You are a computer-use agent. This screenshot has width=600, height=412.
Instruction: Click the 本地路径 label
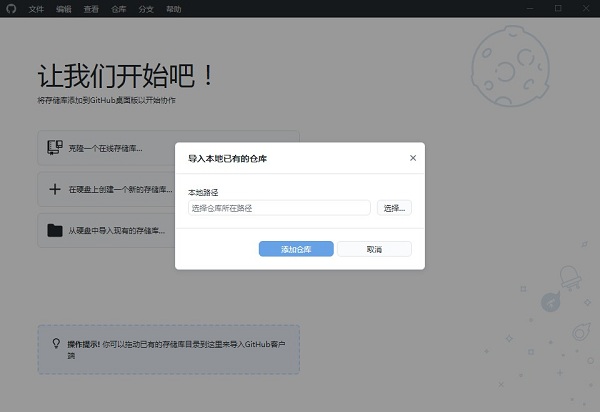203,192
